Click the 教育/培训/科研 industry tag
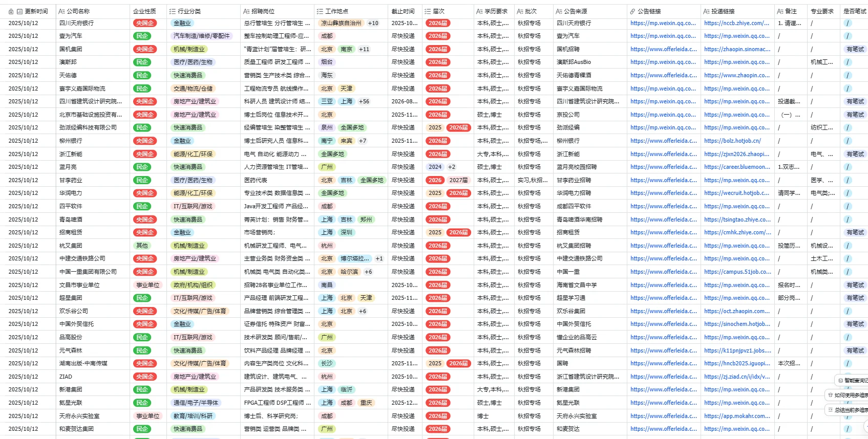Screen dimensions: 868x439 coord(193,416)
